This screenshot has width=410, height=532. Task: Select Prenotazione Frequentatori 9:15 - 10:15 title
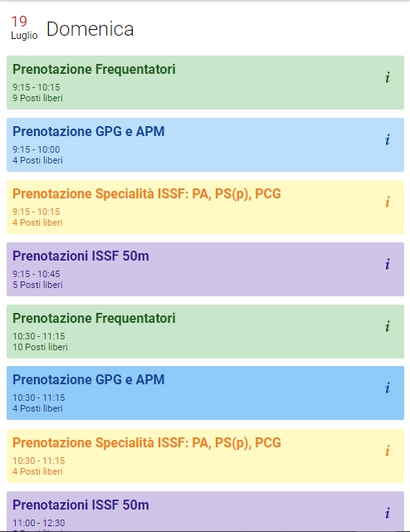(x=94, y=69)
